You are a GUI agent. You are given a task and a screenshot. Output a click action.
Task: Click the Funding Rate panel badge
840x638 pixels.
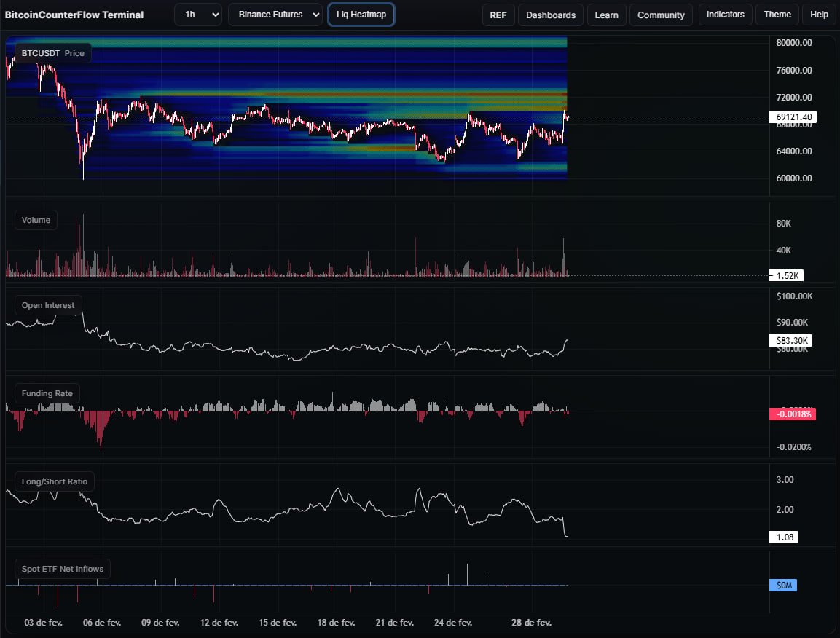(47, 393)
